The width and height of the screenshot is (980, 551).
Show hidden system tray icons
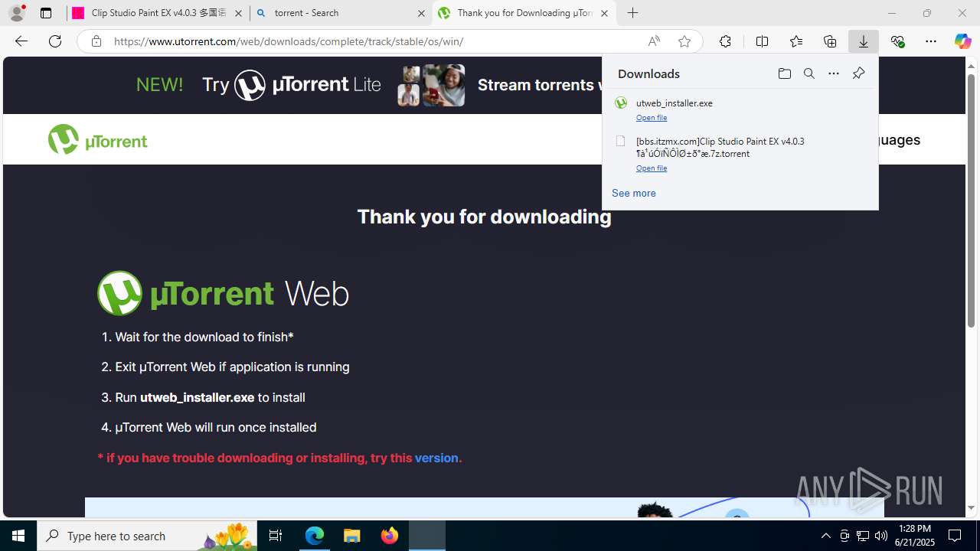click(825, 536)
